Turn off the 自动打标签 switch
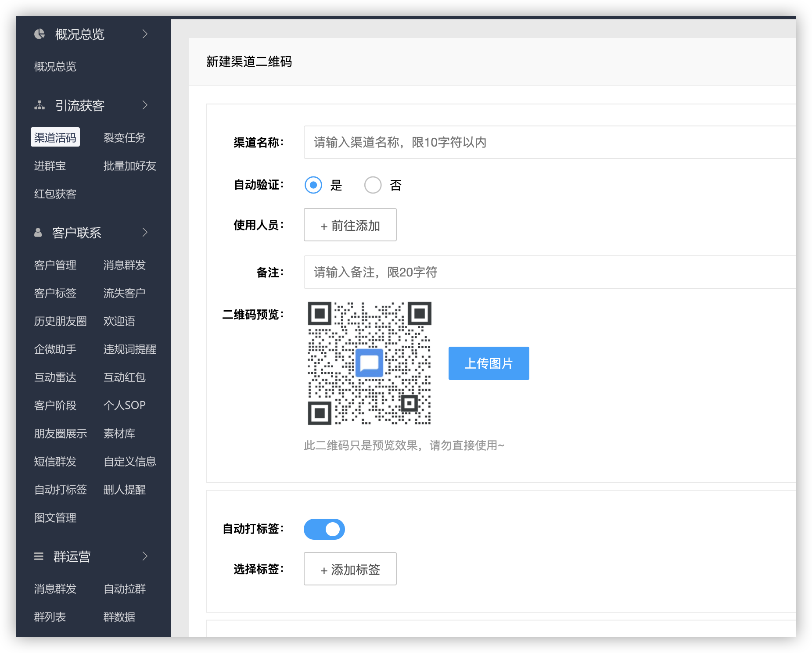Viewport: 812px width, 653px height. (324, 529)
